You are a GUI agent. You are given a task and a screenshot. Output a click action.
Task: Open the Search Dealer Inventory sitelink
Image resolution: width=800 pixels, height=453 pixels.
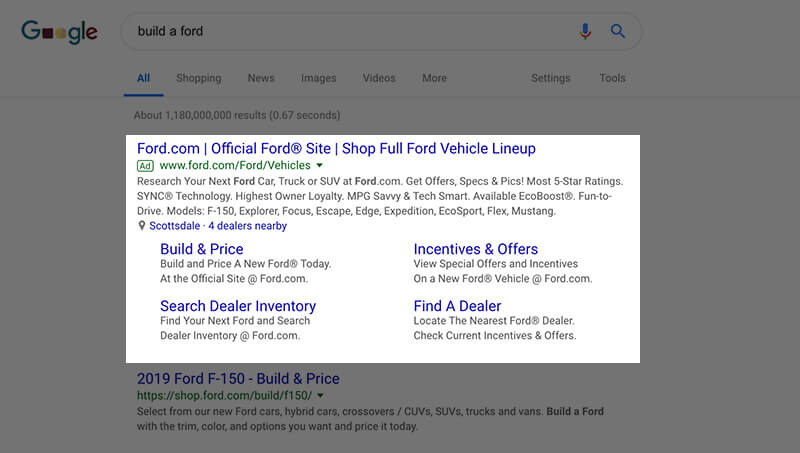click(x=238, y=306)
